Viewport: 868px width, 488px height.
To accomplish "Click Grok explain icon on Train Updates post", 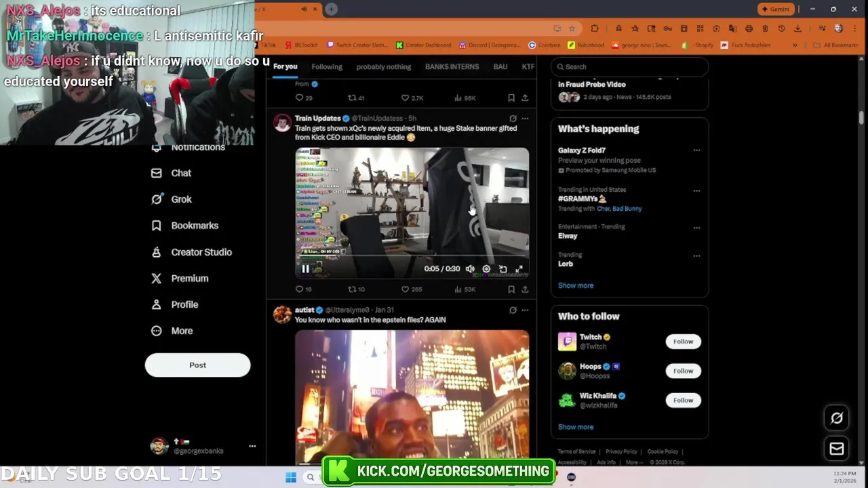I will 513,119.
